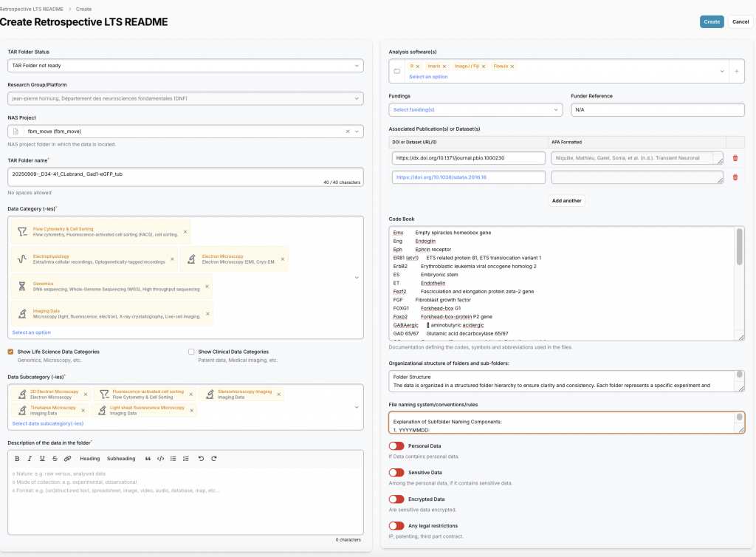Click Add another publication button
Image resolution: width=756 pixels, height=557 pixels.
coord(566,201)
